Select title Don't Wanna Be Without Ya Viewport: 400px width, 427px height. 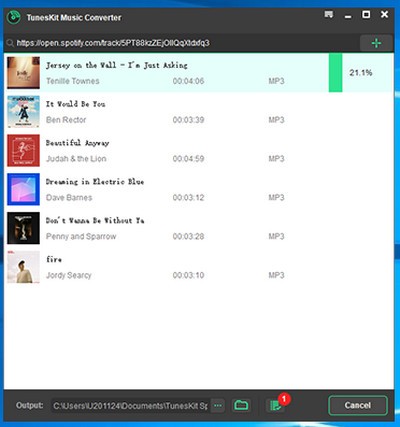95,220
